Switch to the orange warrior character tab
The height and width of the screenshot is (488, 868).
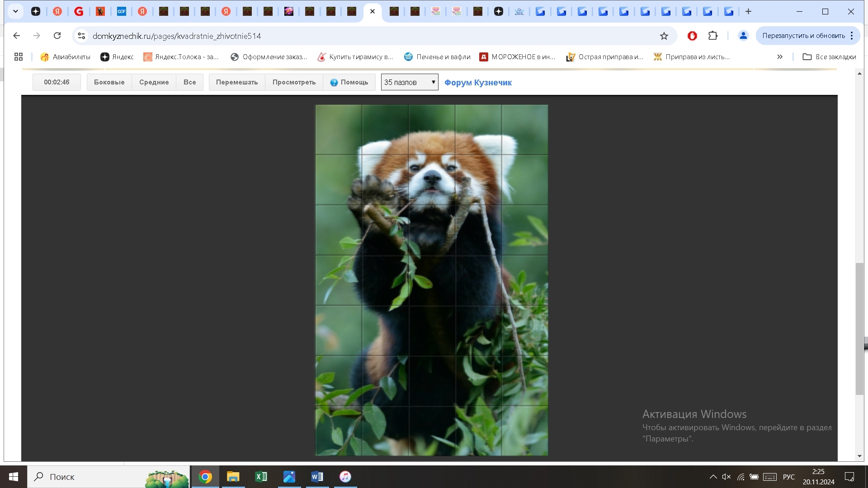100,11
